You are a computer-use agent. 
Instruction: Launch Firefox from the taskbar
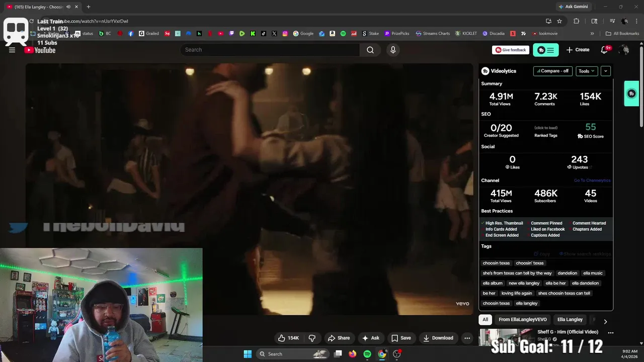pos(353,354)
